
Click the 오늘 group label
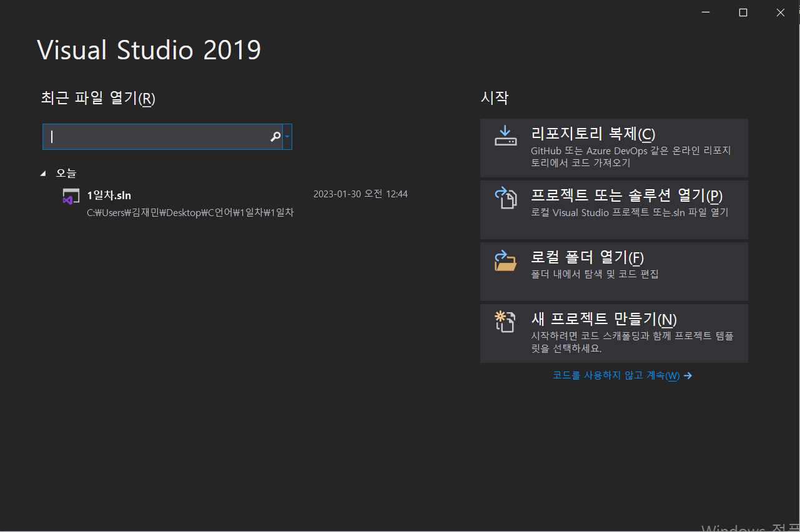click(x=66, y=173)
